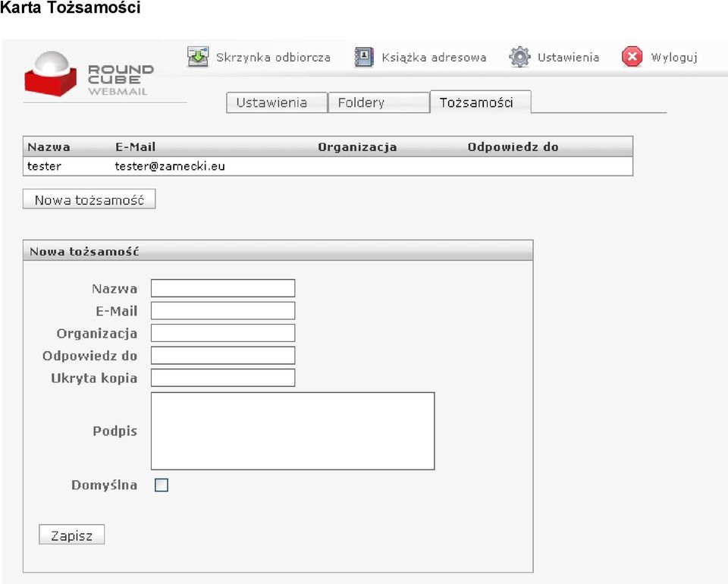Focus the E-Mail input field
This screenshot has height=584, width=728.
pos(223,310)
